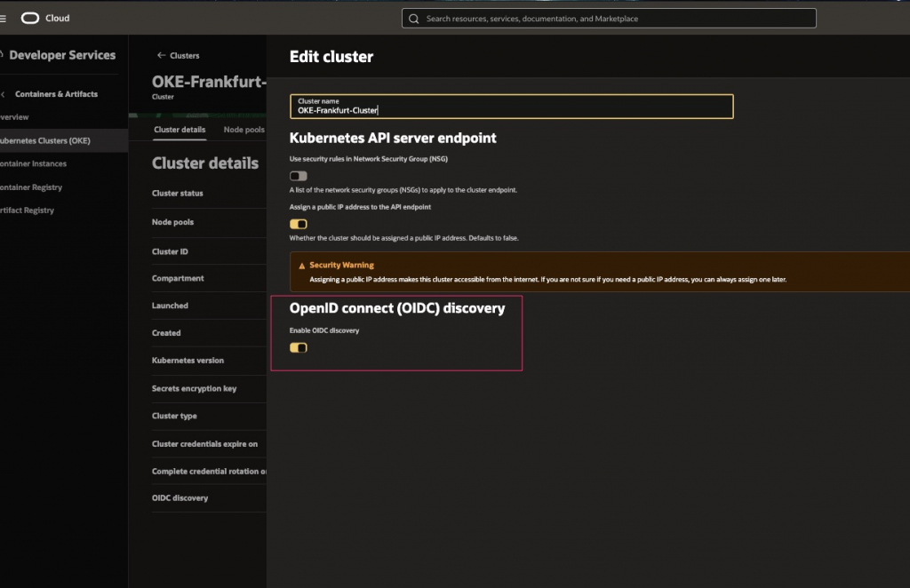Select the Complete credential rotation label
This screenshot has width=910, height=588.
pos(209,472)
